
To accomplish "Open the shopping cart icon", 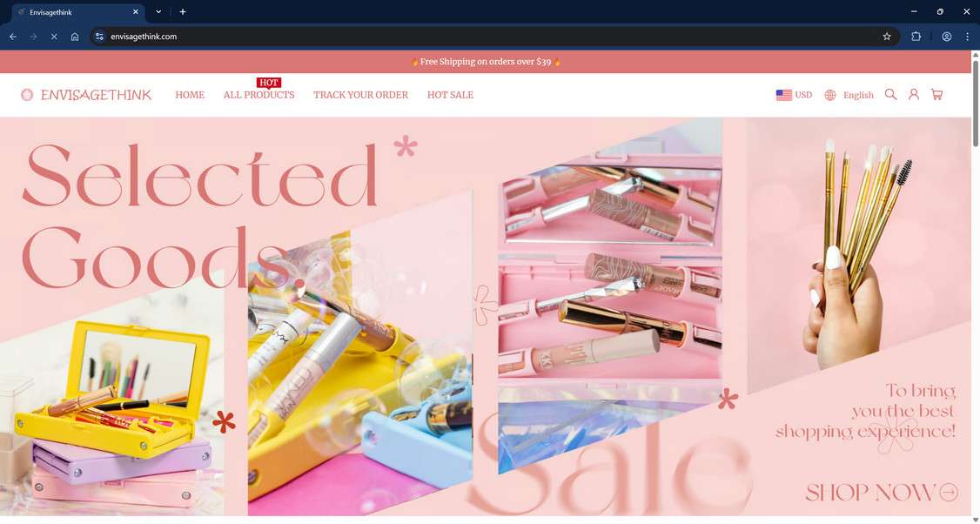I will tap(936, 94).
